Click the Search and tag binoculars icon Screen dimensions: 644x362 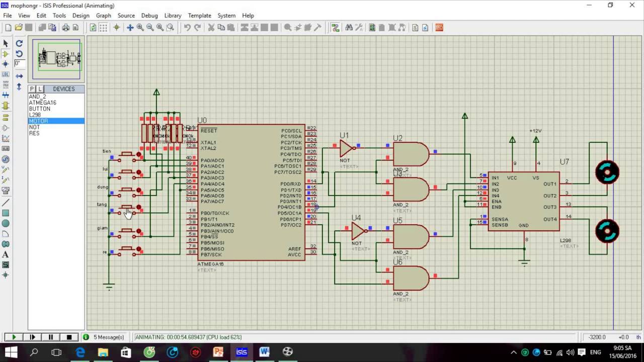coord(349,28)
